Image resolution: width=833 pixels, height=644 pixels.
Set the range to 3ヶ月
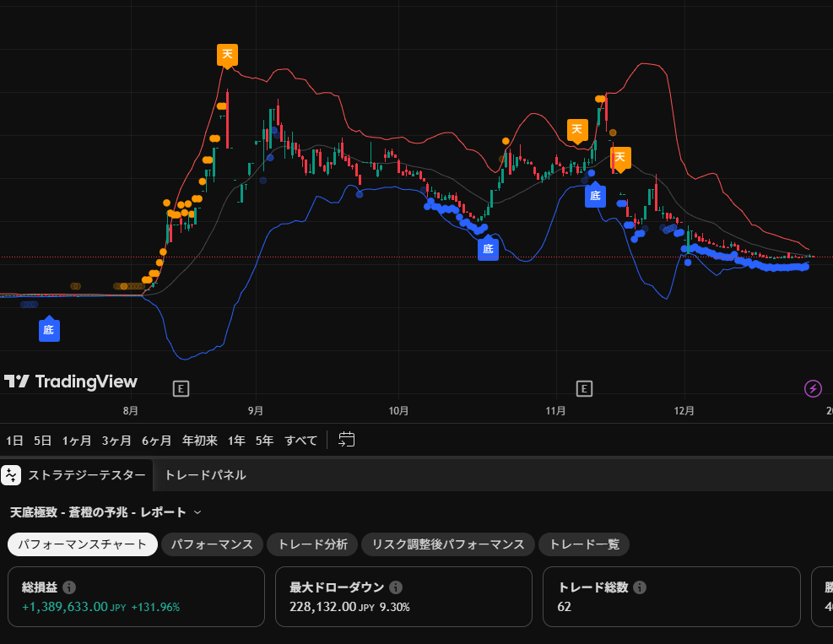point(116,441)
